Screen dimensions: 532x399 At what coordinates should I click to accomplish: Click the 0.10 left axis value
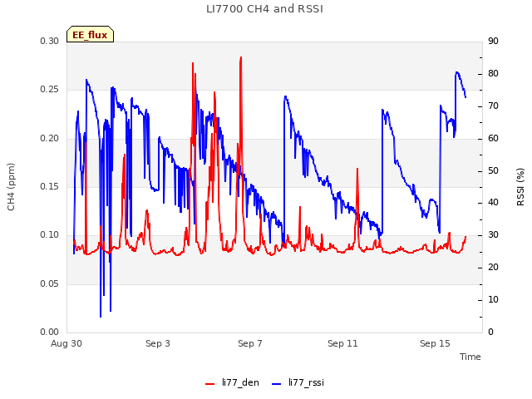(x=50, y=234)
